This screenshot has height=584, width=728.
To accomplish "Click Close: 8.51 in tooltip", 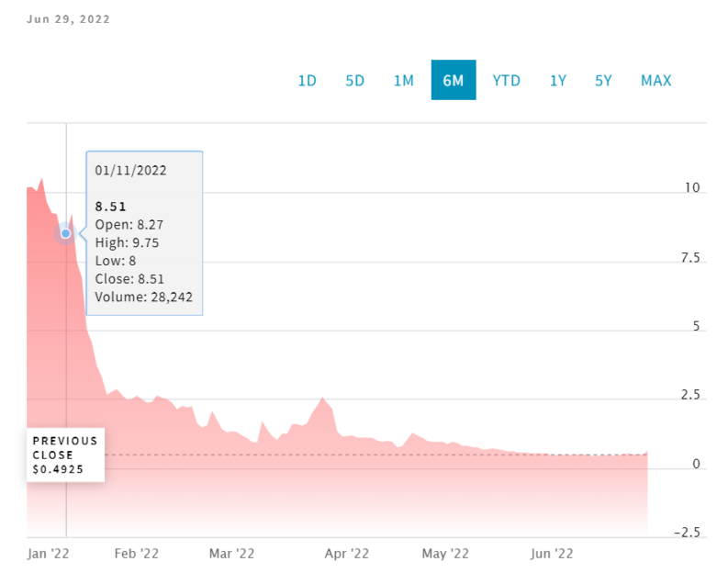I will [x=129, y=279].
